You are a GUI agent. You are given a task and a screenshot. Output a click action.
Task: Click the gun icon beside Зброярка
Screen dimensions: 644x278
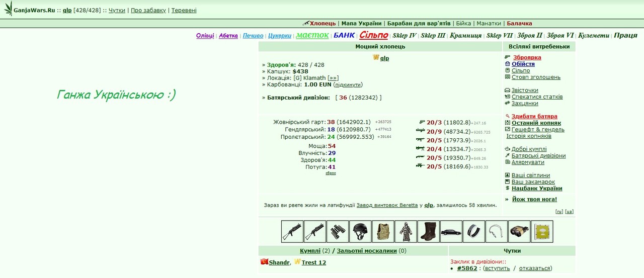coord(508,58)
